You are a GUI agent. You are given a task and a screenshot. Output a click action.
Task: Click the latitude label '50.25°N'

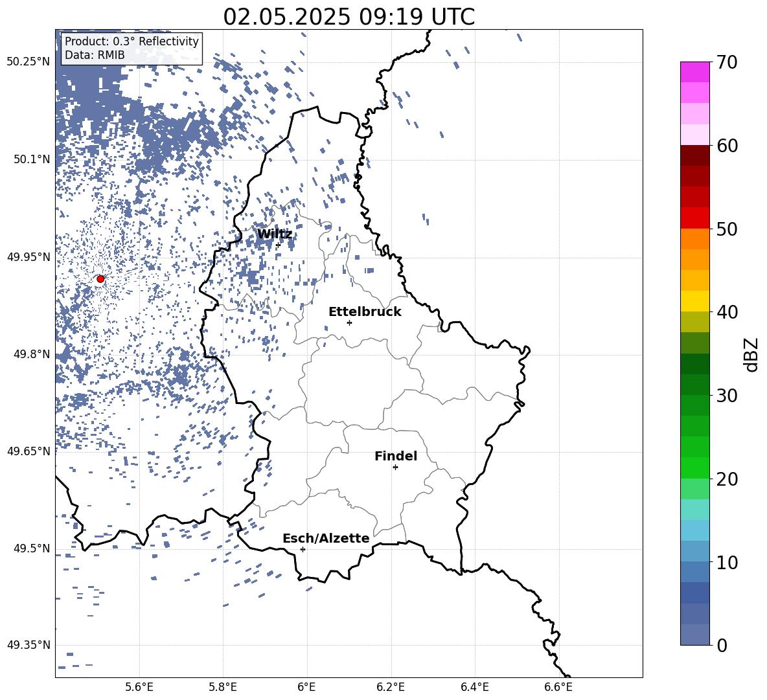29,62
